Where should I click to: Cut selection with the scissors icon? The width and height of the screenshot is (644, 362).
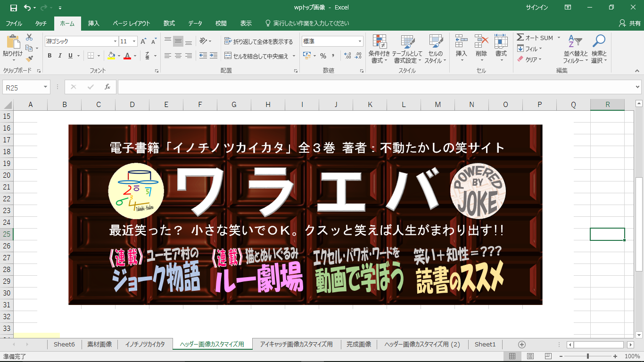click(x=29, y=37)
